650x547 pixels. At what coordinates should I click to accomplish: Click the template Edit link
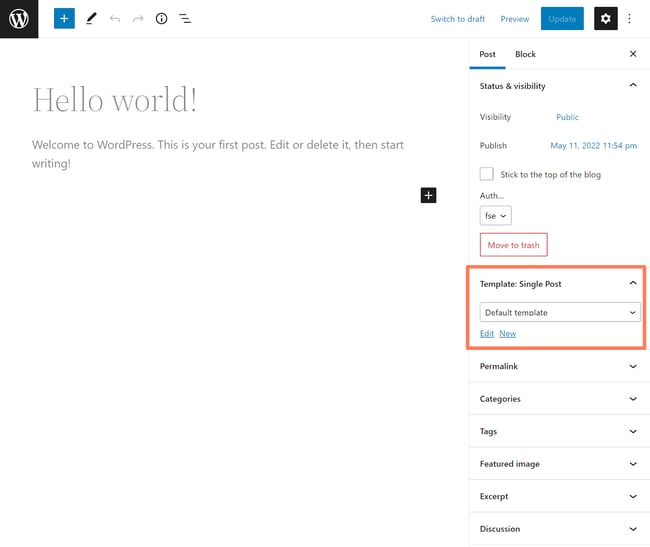click(x=487, y=334)
